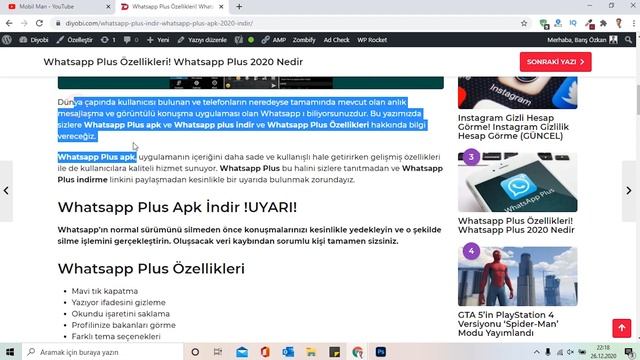Open the AMP admin bar item
Viewport: 640px width, 360px height.
[274, 40]
